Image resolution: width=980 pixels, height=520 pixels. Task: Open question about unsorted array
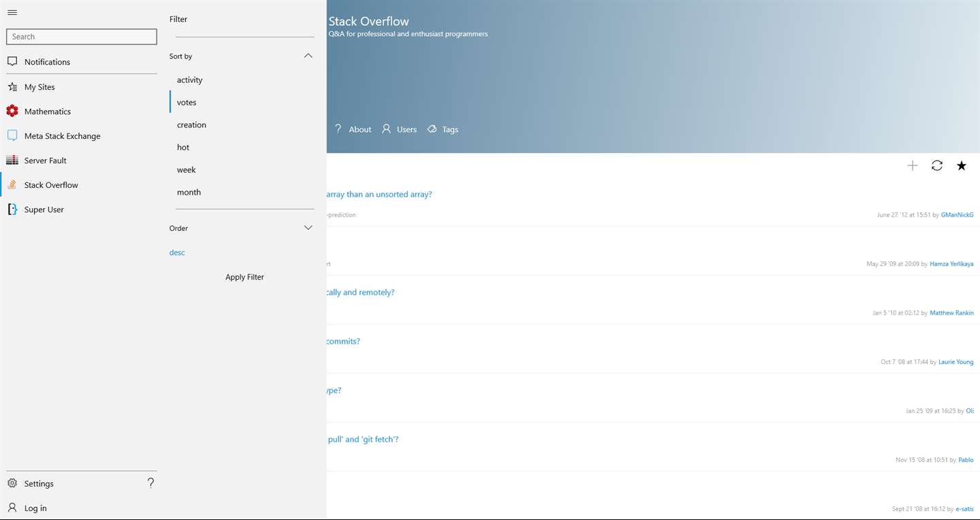[x=379, y=194]
